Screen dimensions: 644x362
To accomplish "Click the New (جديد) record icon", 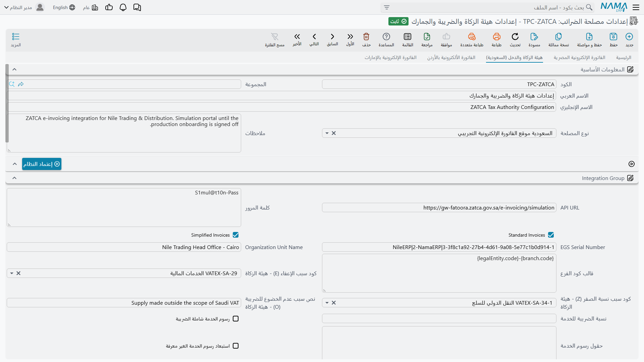I will [629, 37].
